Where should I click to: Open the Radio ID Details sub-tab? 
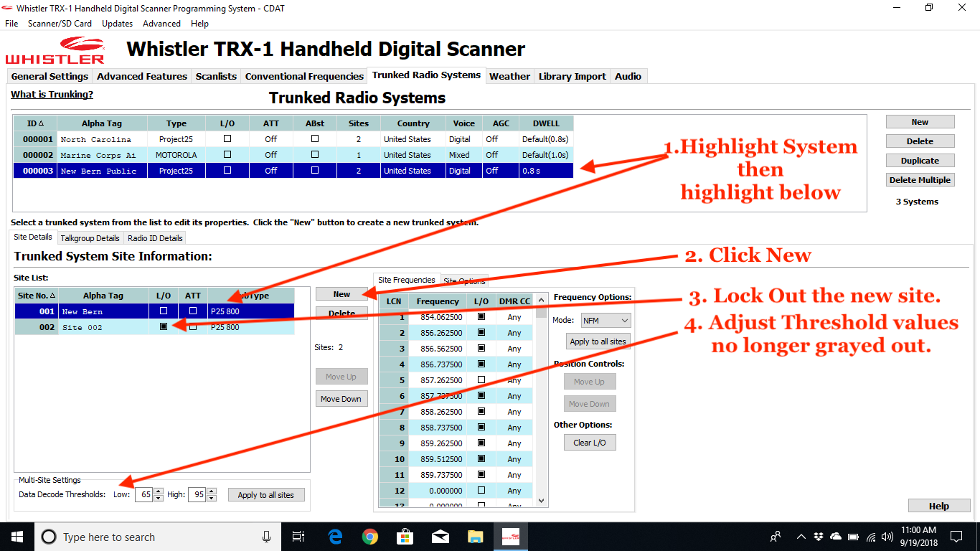pyautogui.click(x=155, y=238)
